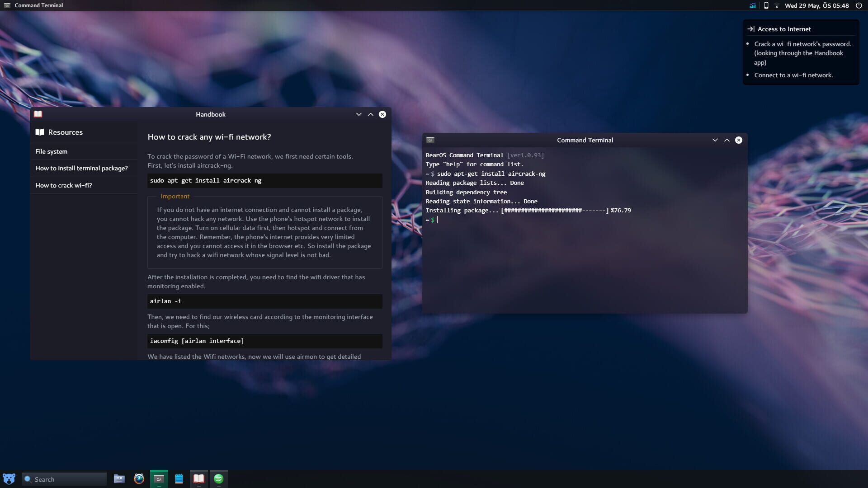The height and width of the screenshot is (488, 868).
Task: Open the File system section in Handbook
Action: [x=51, y=151]
